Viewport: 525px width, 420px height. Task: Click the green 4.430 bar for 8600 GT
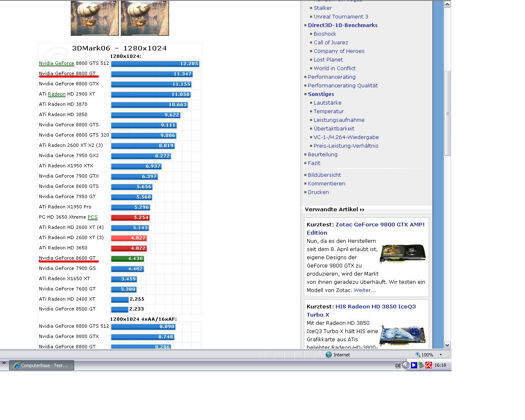tap(128, 258)
